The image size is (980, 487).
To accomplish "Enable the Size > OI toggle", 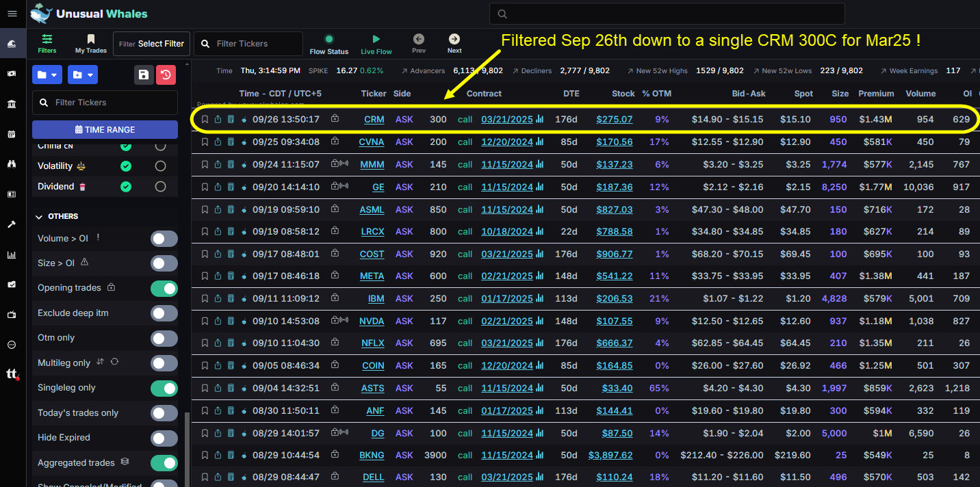I will coord(164,263).
